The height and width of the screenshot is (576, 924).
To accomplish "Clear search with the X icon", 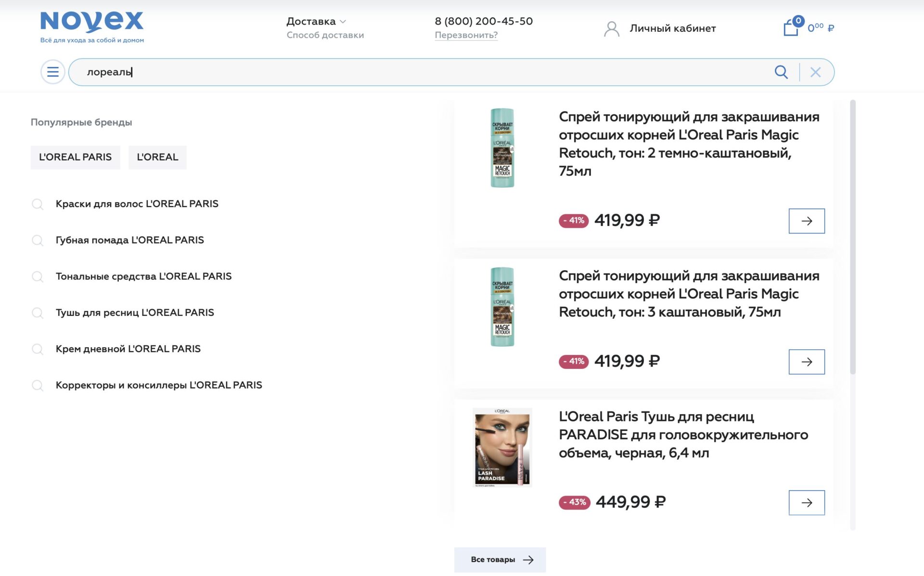I will pos(815,72).
